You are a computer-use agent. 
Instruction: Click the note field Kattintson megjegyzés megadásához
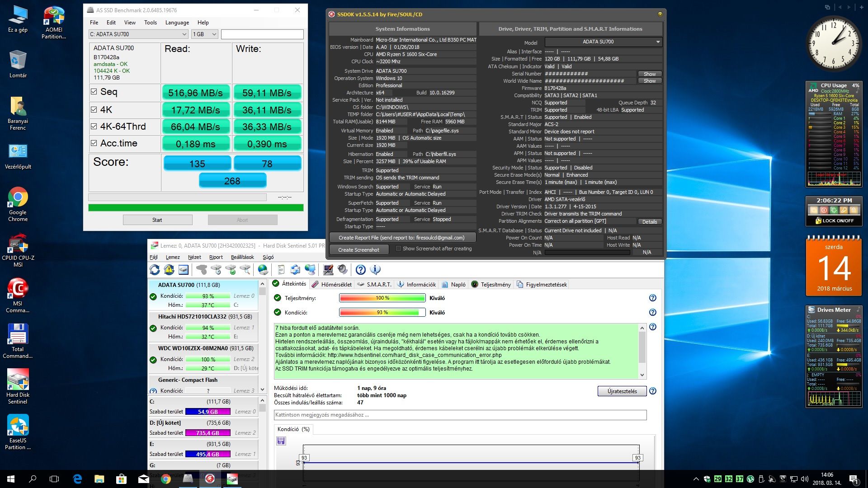pyautogui.click(x=460, y=415)
